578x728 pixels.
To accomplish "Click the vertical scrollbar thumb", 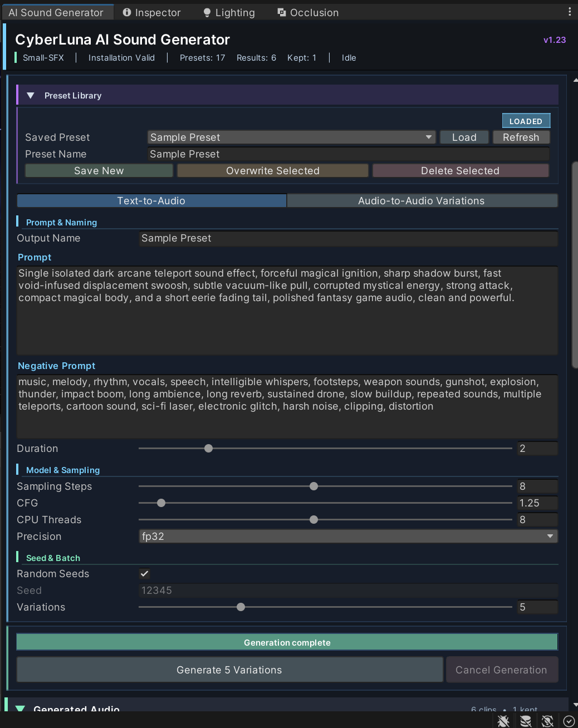I will pyautogui.click(x=575, y=264).
